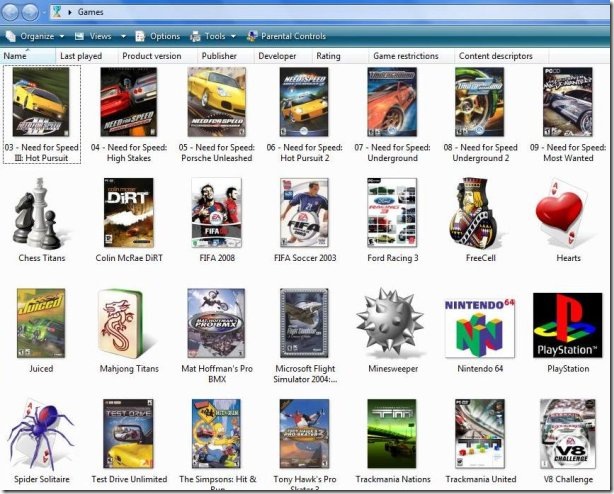Select Need for Speed: High Stakes cover
This screenshot has height=494, width=614.
pyautogui.click(x=129, y=102)
